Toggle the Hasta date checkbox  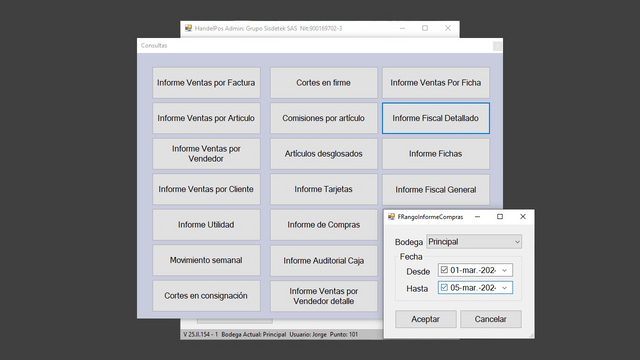[444, 288]
